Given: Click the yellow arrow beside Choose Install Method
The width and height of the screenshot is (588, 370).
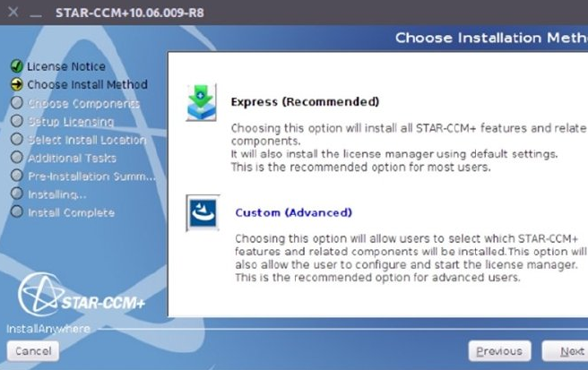Looking at the screenshot, I should point(17,84).
